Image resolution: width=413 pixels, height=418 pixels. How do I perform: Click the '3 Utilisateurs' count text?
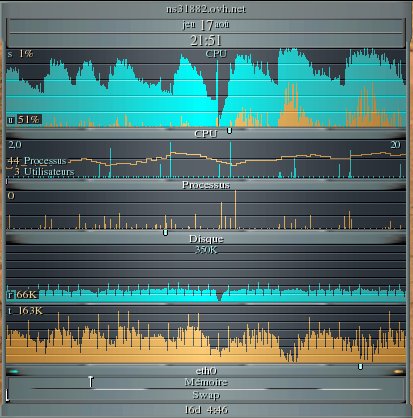tap(44, 172)
